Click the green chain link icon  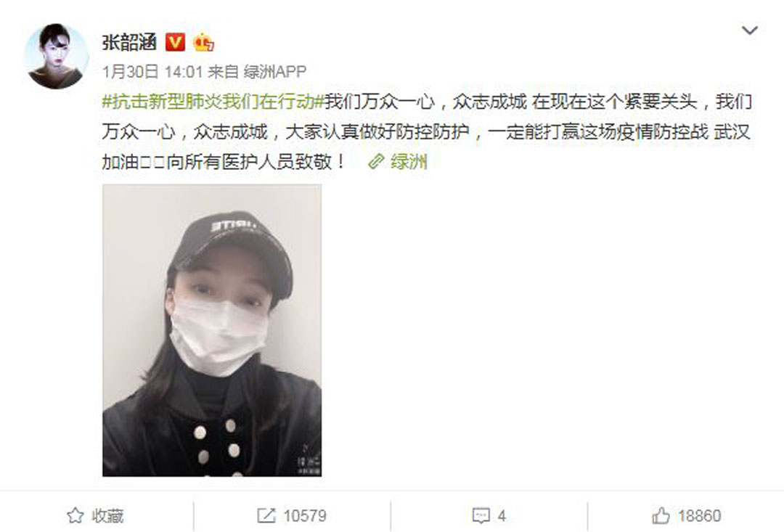tap(376, 162)
